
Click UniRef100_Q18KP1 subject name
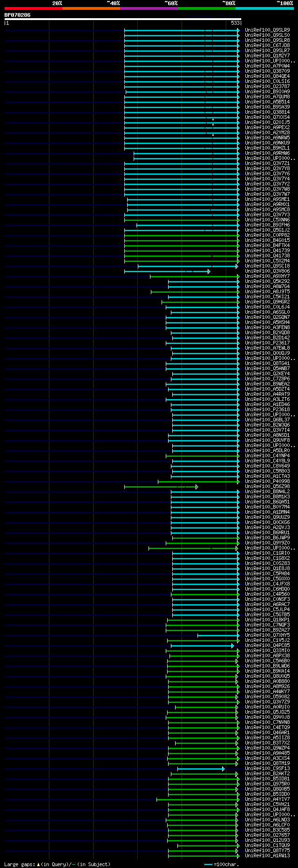(267, 620)
